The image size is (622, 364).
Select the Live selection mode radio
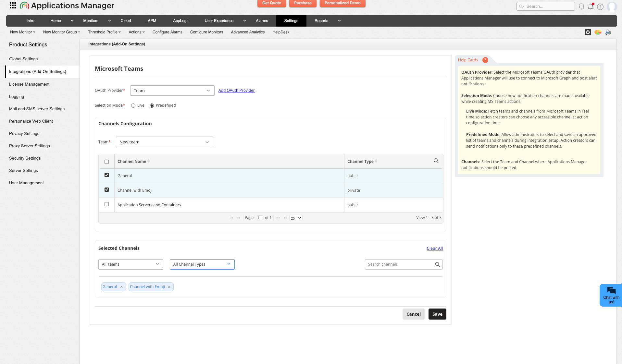point(133,105)
